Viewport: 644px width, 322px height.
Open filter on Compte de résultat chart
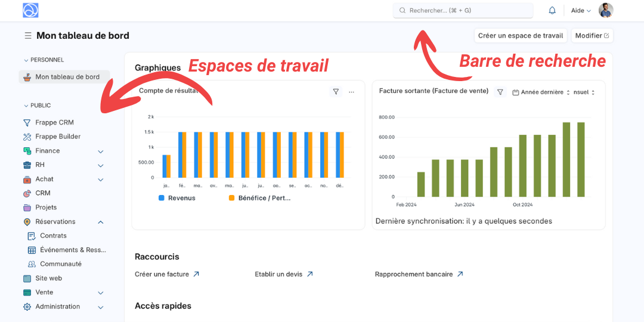click(x=336, y=92)
